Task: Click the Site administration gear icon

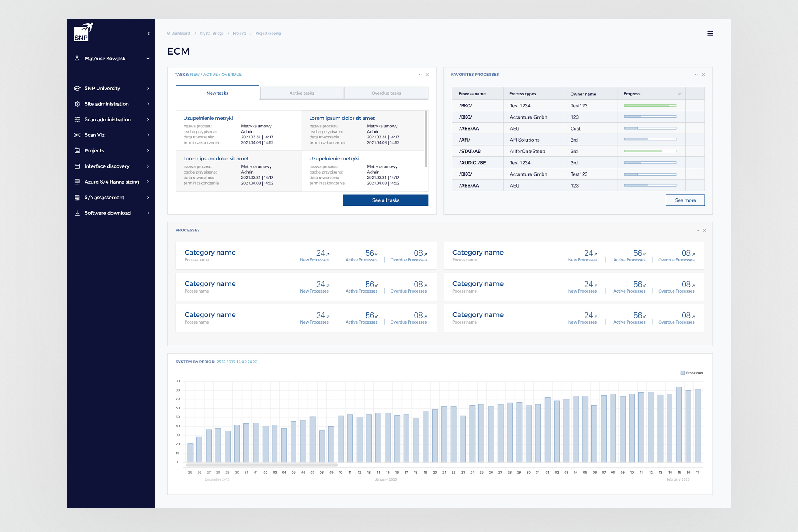Action: (x=77, y=104)
